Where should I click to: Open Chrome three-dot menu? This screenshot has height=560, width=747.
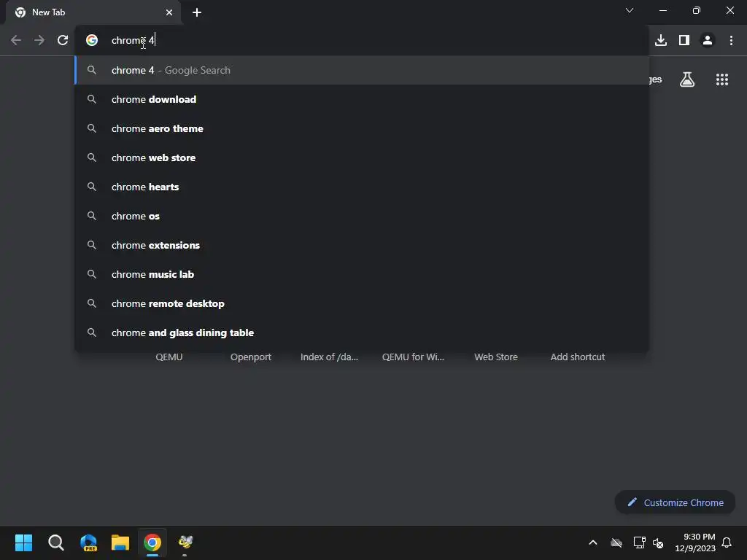point(731,41)
